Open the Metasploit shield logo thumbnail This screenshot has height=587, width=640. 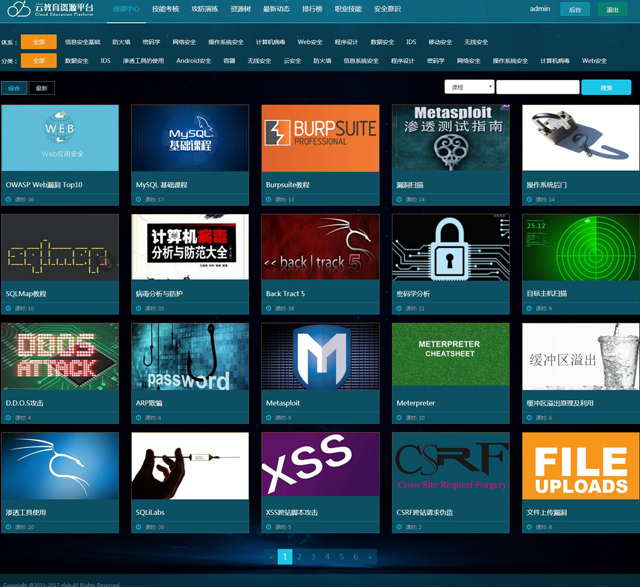pyautogui.click(x=320, y=356)
